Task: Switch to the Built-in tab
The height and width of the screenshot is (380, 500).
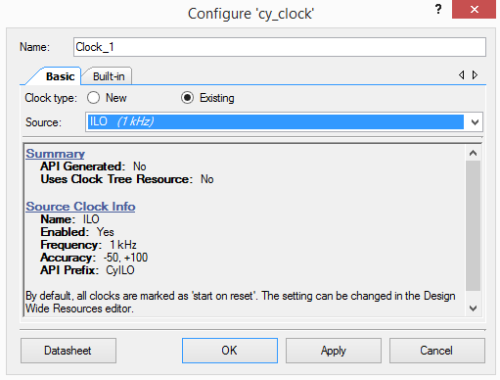Action: pos(109,76)
